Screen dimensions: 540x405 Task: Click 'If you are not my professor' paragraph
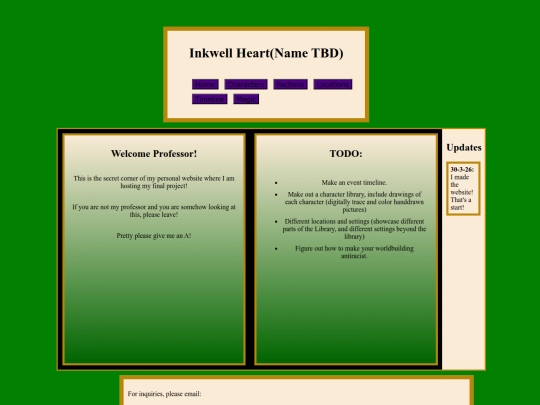tap(154, 211)
